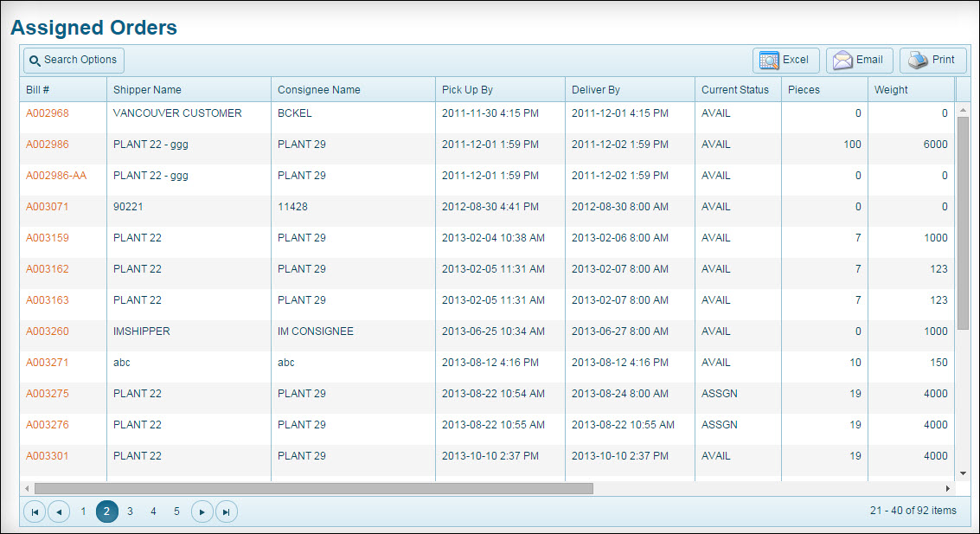The image size is (980, 534).
Task: Select ASSGN status for bill A003276
Action: 738,429
